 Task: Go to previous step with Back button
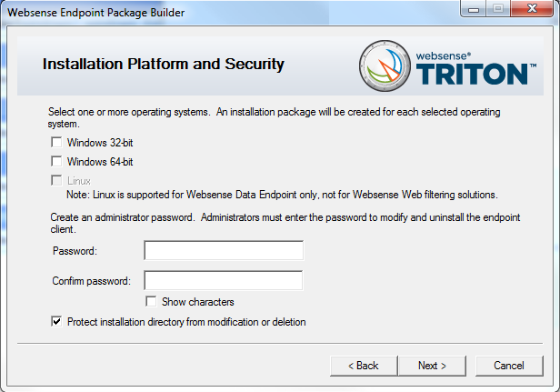[364, 366]
